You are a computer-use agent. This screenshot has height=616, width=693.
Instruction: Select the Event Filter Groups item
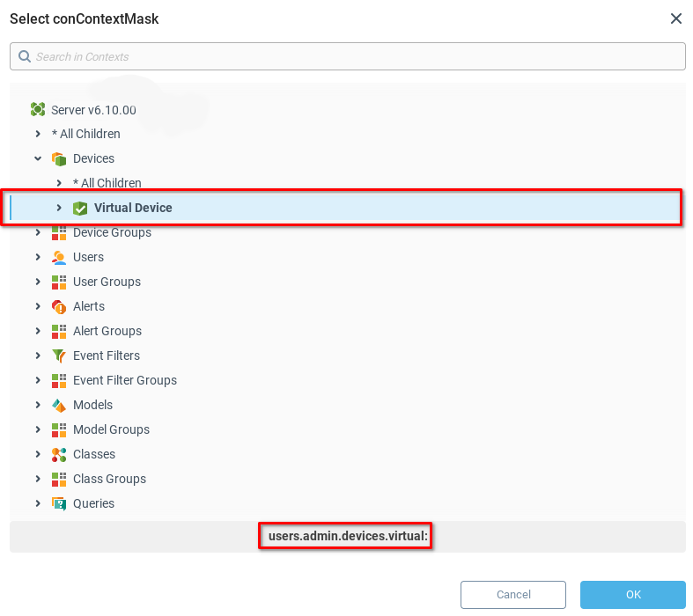124,380
